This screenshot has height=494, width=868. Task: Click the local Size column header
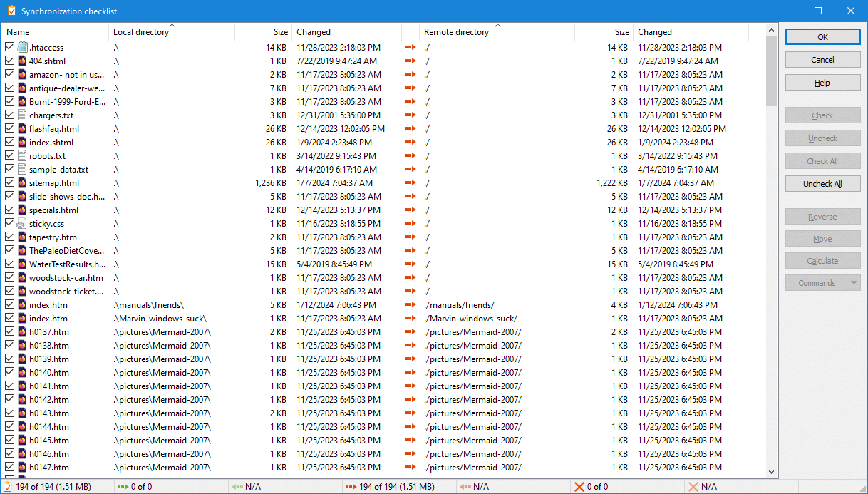[280, 32]
